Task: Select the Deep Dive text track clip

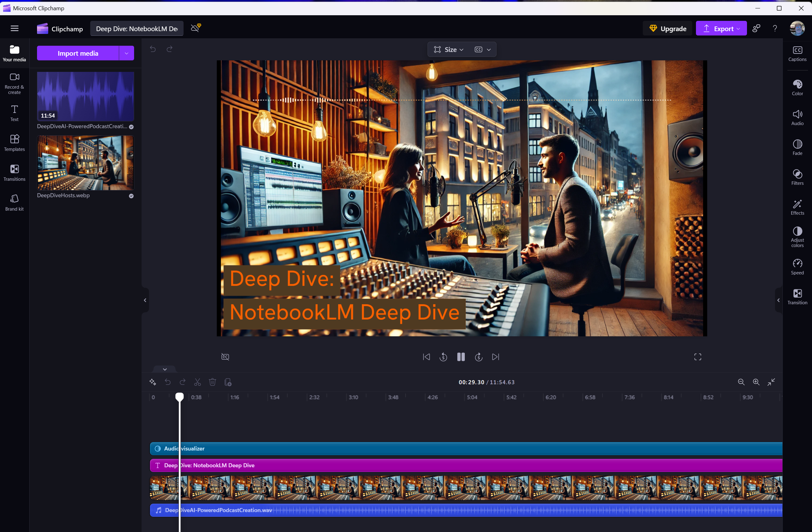Action: click(466, 465)
